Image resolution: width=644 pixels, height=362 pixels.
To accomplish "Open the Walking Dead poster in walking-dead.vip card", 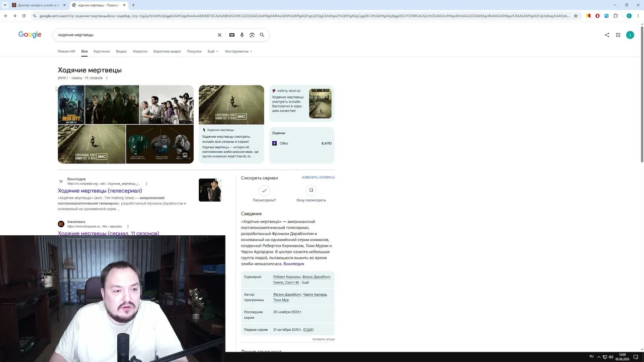I will point(320,104).
